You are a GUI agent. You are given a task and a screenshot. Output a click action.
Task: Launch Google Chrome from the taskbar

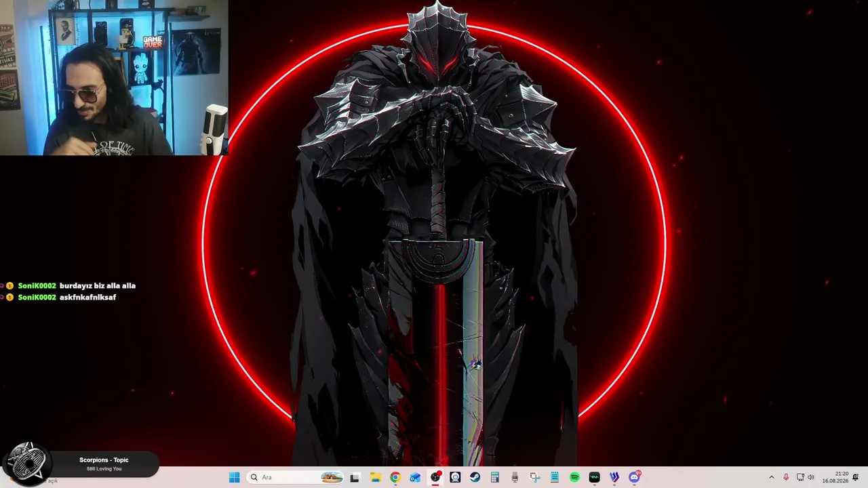[395, 477]
